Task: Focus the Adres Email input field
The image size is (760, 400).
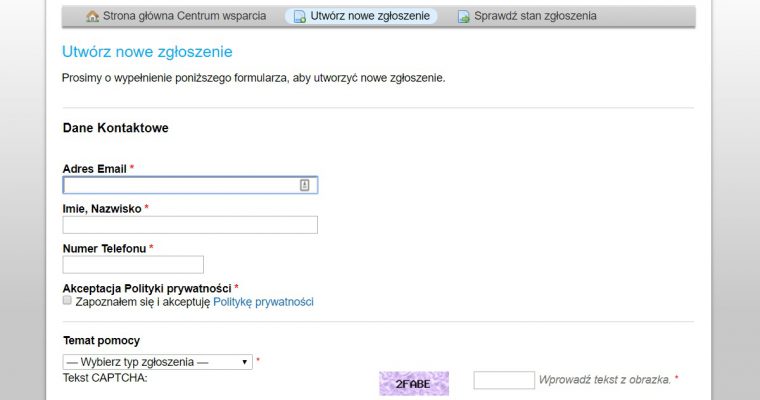Action: click(190, 185)
